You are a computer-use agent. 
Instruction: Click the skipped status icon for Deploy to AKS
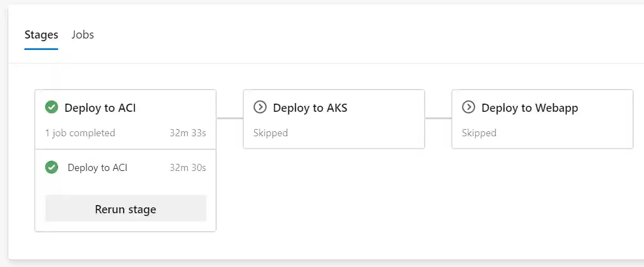point(260,107)
